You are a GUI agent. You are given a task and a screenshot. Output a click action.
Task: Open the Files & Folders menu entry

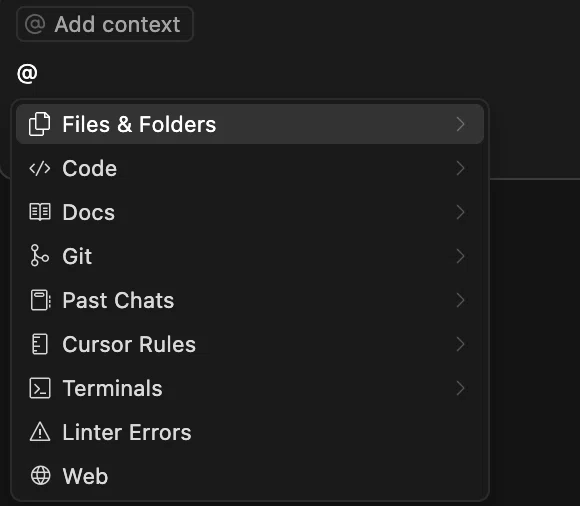[250, 124]
